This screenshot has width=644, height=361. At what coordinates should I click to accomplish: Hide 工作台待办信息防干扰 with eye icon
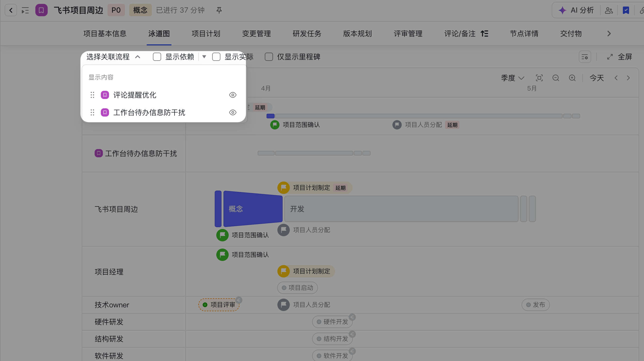233,112
